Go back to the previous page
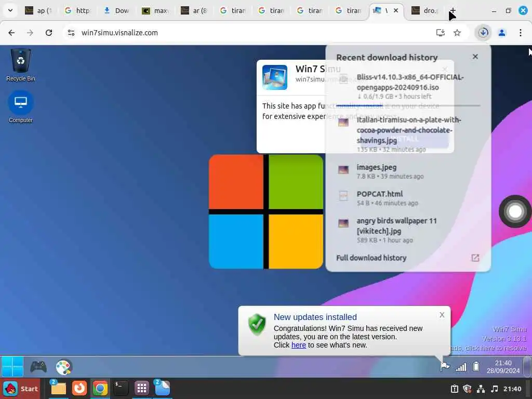 pos(11,33)
